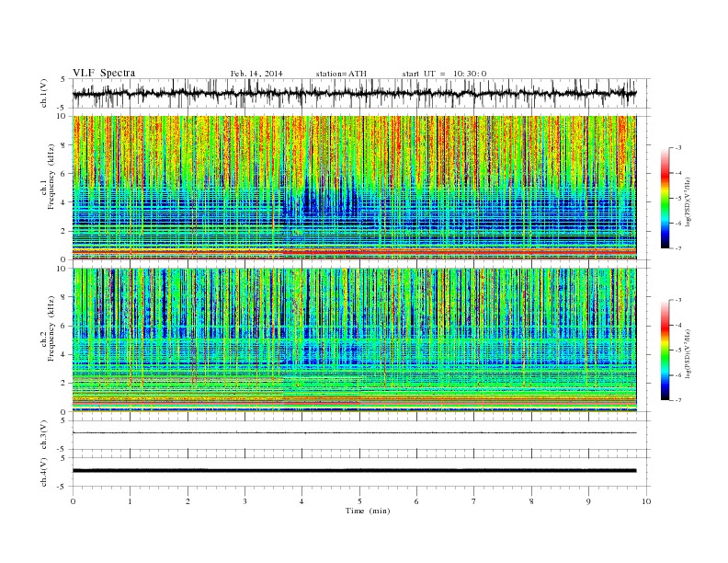Click the "VLF Spectra" plot title
Viewport: 728px width, 563px height.
(104, 73)
